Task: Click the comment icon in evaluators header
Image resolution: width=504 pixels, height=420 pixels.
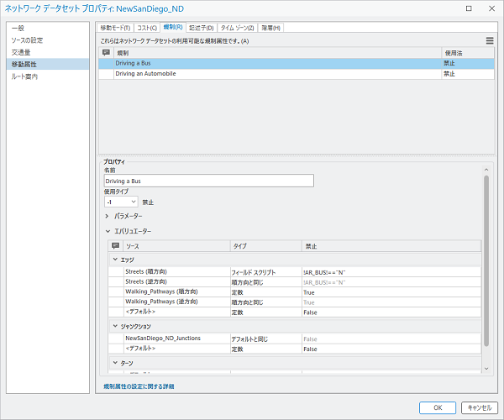Action: point(115,245)
